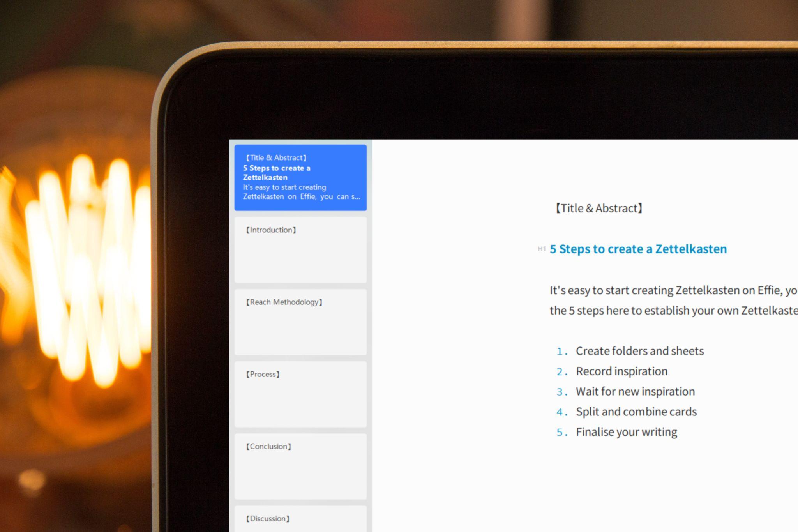Select the Process card
Image resolution: width=798 pixels, height=532 pixels.
click(x=300, y=394)
